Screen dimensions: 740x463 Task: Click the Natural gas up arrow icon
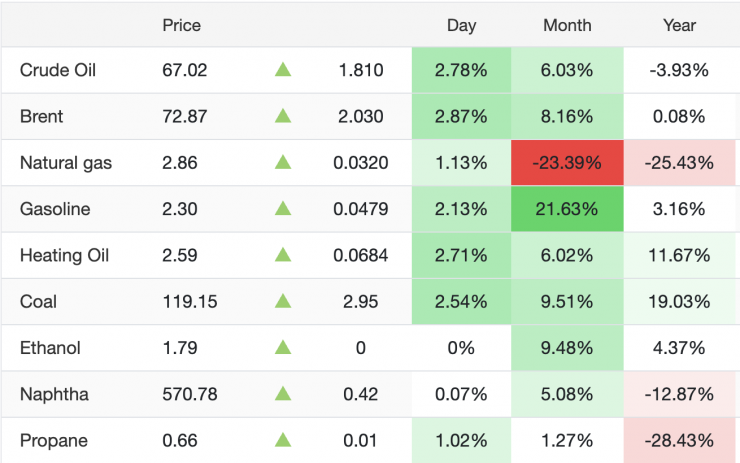283,162
